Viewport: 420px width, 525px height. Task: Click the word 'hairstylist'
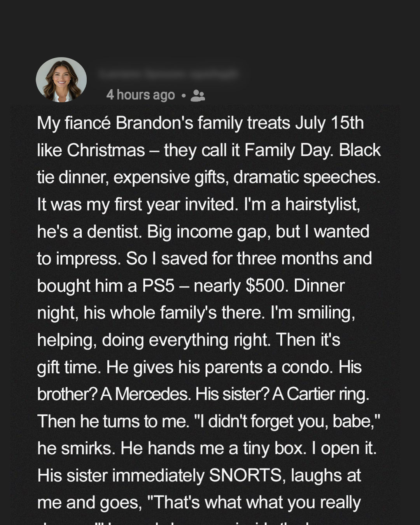pos(322,205)
